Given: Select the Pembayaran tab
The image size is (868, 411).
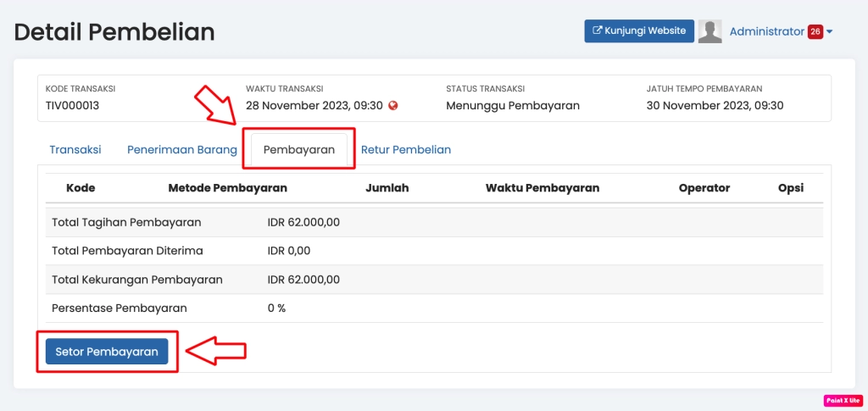Looking at the screenshot, I should pyautogui.click(x=299, y=149).
